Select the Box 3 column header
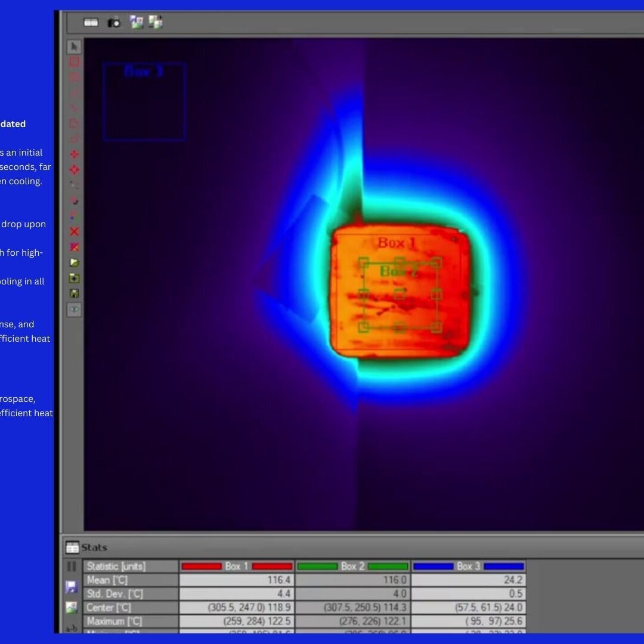 (x=469, y=566)
